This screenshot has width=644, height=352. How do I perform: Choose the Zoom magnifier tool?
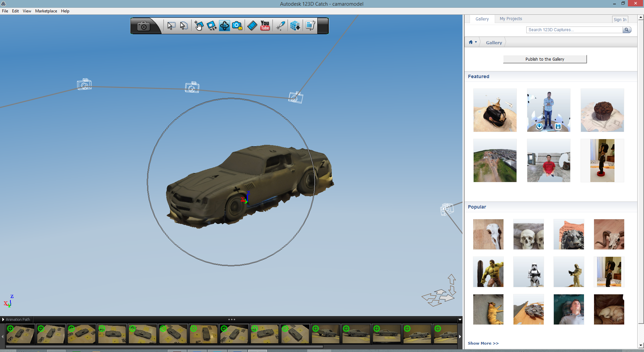211,26
